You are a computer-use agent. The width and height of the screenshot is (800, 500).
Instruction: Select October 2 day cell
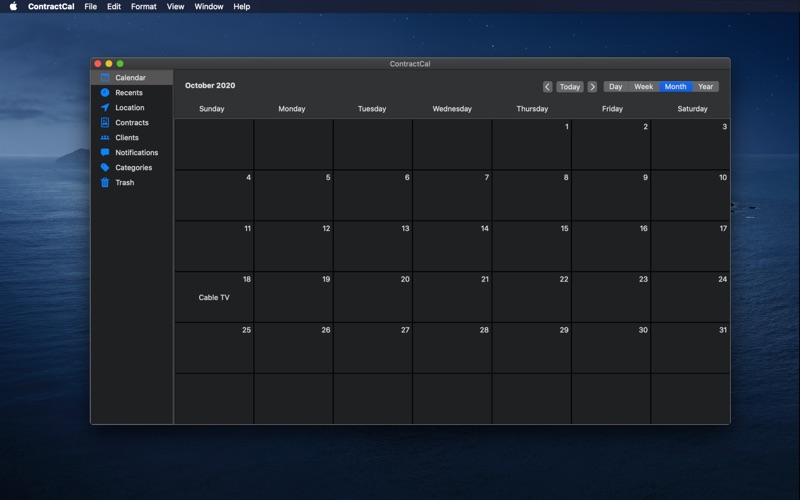pos(611,144)
